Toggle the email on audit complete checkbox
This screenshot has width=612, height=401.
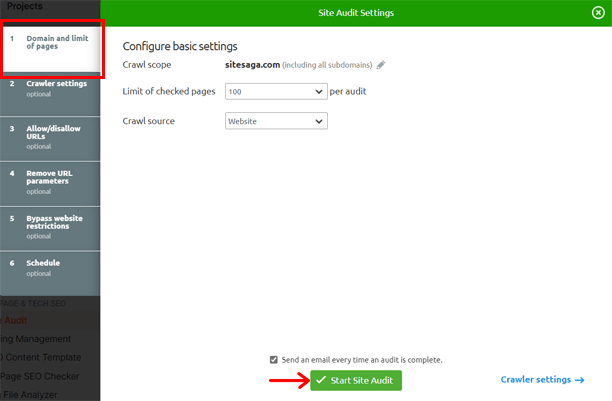click(x=274, y=360)
